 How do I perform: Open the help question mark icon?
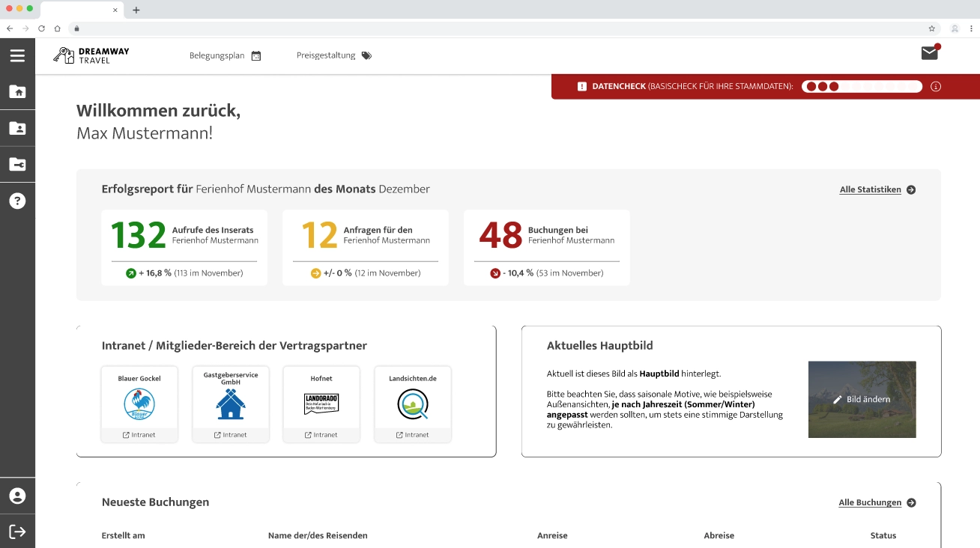coord(17,201)
